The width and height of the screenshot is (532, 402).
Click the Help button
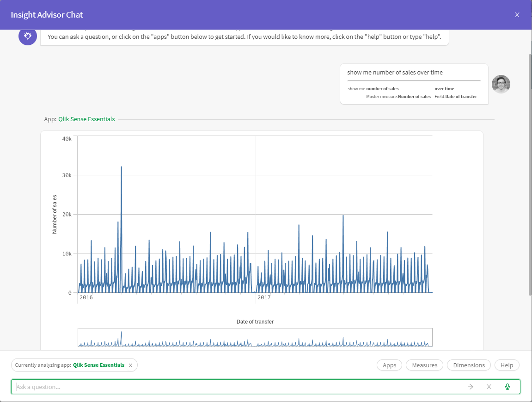pyautogui.click(x=507, y=365)
